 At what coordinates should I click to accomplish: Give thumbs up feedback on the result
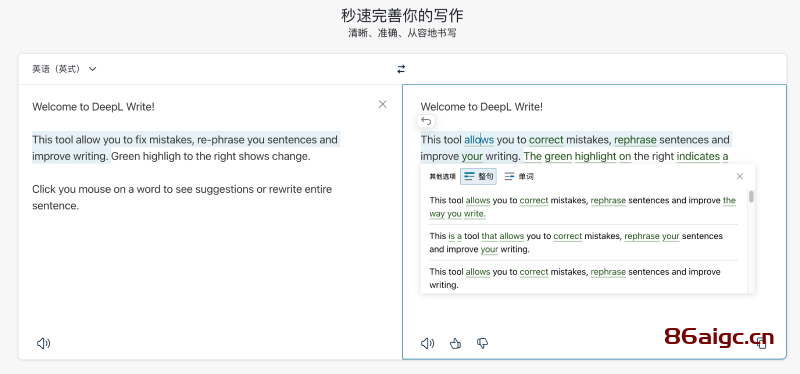click(x=455, y=343)
